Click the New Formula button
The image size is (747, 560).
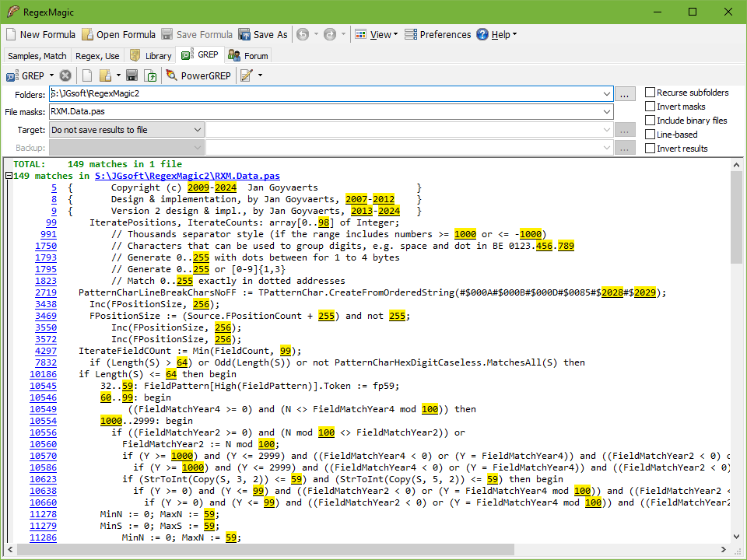[x=40, y=35]
